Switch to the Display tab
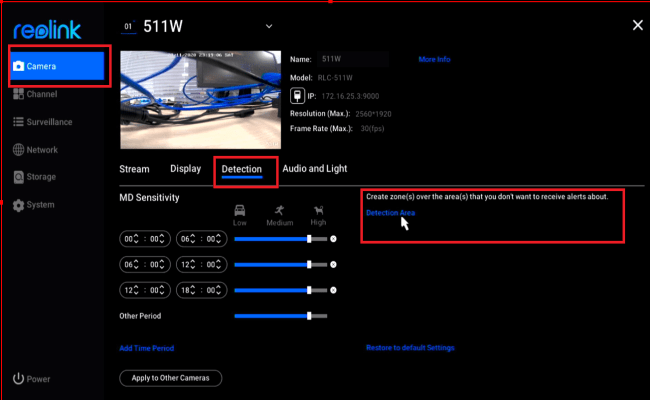 [185, 169]
